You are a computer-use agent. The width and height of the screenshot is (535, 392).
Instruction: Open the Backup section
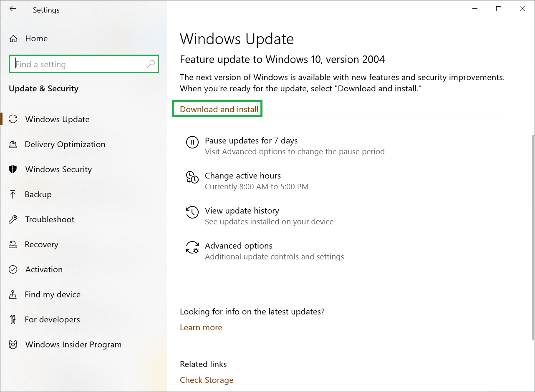click(38, 194)
